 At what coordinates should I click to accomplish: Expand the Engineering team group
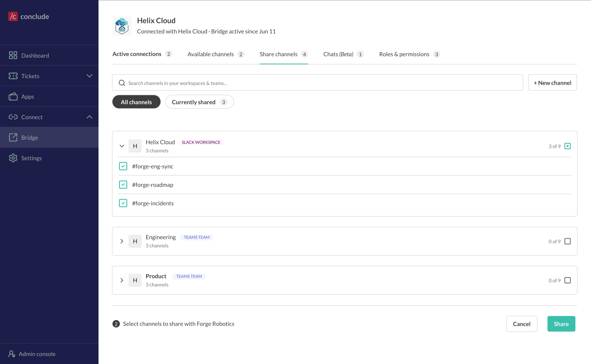tap(122, 241)
